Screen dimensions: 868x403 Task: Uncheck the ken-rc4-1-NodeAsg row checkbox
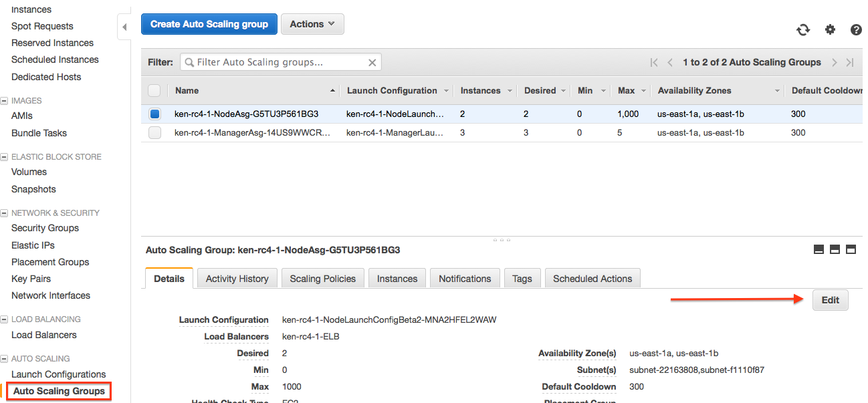tap(154, 114)
